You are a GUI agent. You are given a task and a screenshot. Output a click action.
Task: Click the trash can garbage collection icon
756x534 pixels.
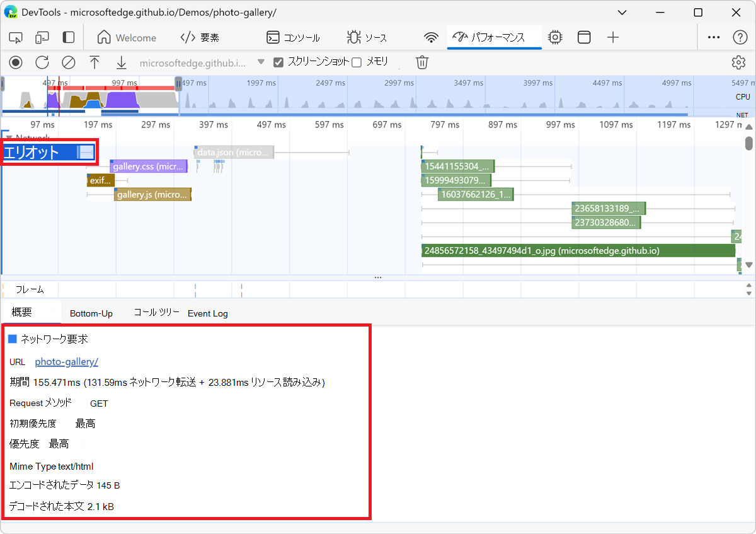tap(422, 62)
